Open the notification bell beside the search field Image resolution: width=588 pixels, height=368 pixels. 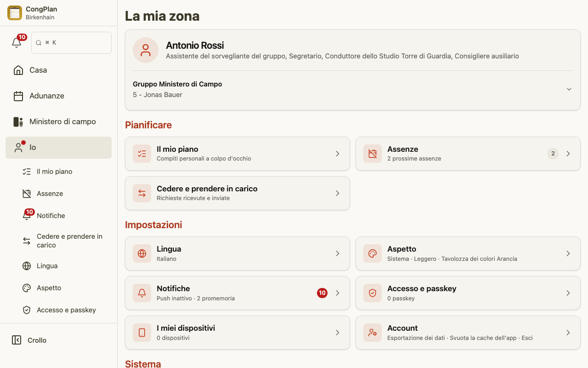(17, 43)
